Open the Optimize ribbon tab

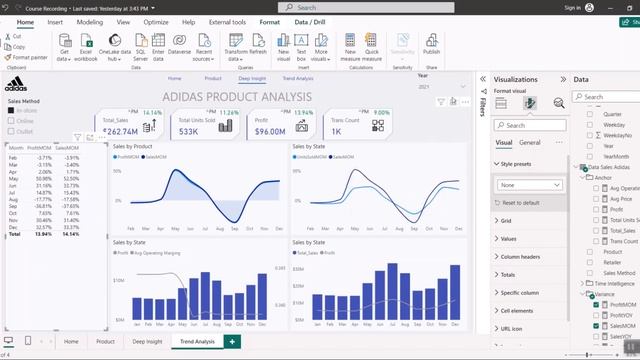[156, 22]
